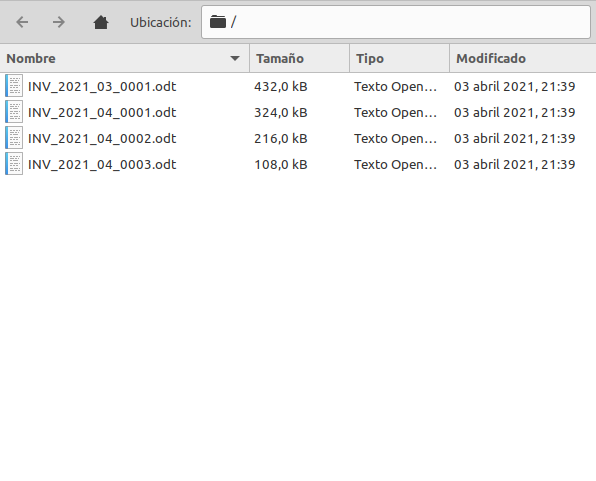Sort files by Nombre column header

tap(125, 59)
